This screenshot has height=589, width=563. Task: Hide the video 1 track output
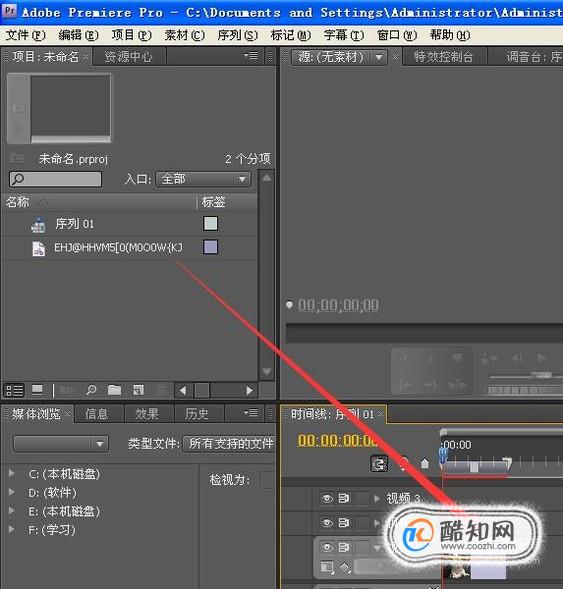(327, 547)
